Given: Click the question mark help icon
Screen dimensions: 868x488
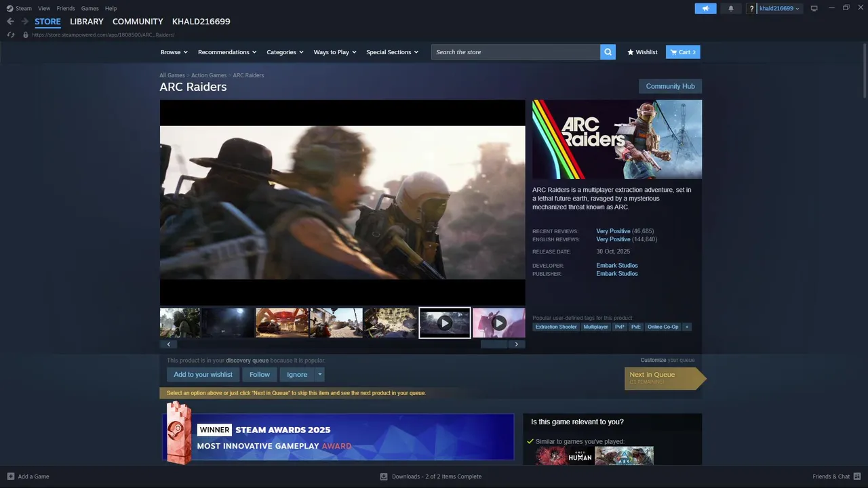Looking at the screenshot, I should click(751, 9).
